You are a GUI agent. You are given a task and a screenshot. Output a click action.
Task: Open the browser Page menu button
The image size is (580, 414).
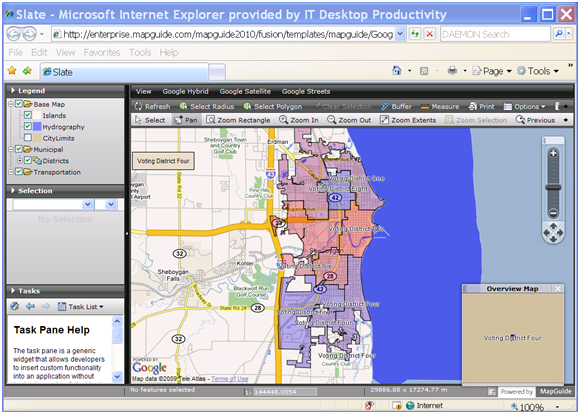pos(492,71)
